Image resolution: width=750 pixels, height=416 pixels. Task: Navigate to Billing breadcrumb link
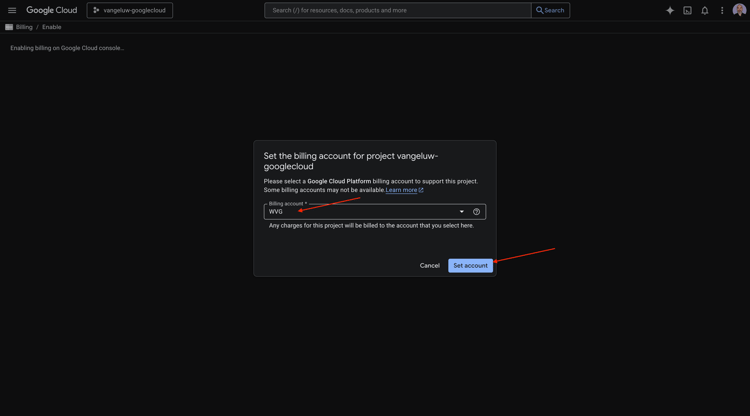(24, 27)
